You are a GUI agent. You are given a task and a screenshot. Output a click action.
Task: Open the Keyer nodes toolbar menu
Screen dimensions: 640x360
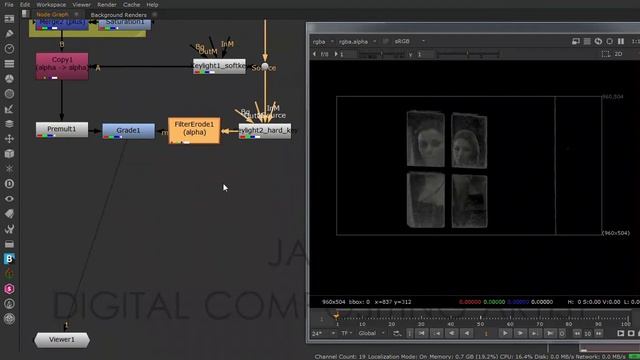9,109
